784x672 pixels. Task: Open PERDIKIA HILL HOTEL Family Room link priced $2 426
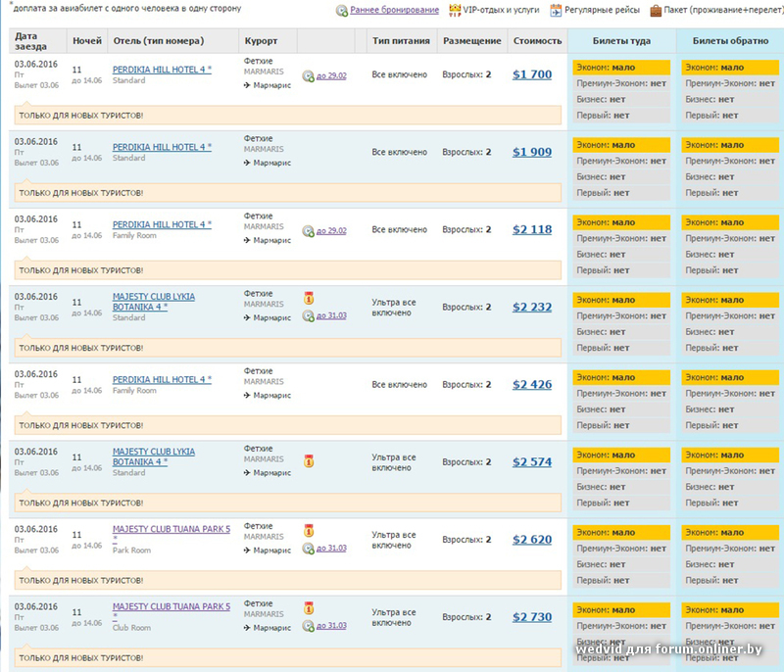pos(162,380)
